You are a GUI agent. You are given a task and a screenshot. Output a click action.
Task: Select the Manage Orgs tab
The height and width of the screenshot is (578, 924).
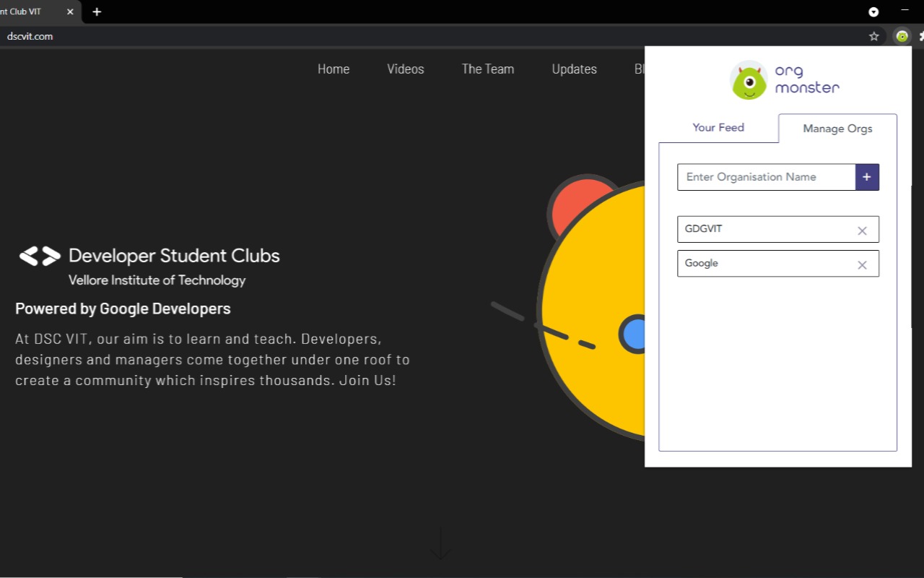pyautogui.click(x=837, y=129)
